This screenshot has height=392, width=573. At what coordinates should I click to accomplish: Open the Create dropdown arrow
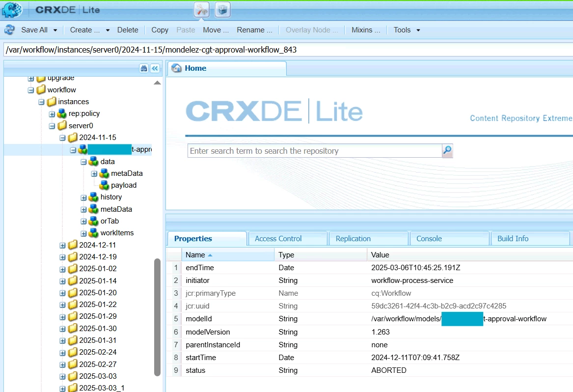point(108,30)
